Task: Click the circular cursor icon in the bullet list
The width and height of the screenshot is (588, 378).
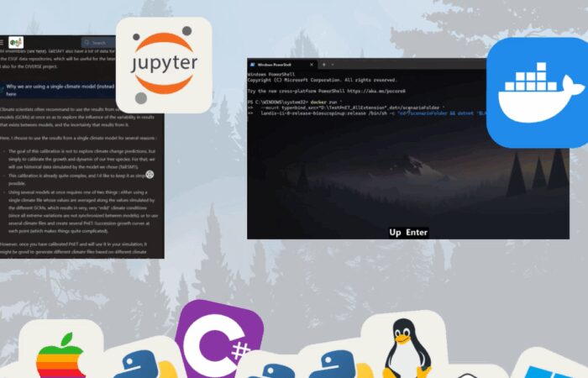Action: click(150, 174)
